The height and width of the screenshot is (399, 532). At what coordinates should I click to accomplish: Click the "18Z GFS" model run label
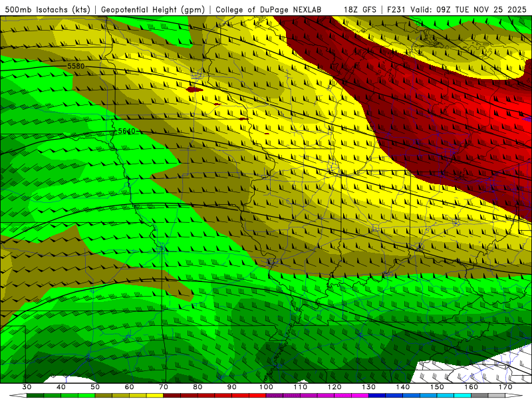pos(360,10)
